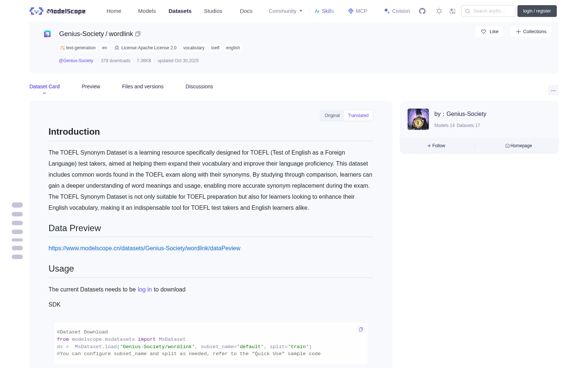Open the Docs page

coord(246,11)
